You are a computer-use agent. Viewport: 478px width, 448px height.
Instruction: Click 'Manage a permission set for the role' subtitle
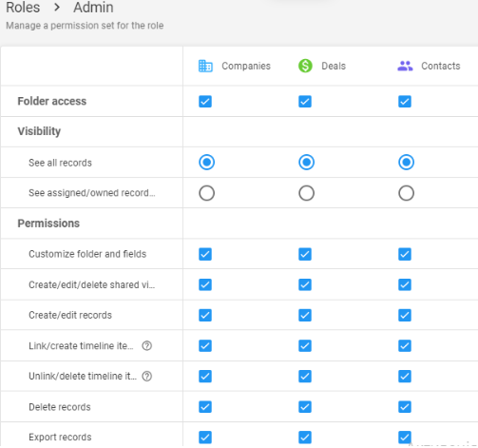tap(85, 26)
